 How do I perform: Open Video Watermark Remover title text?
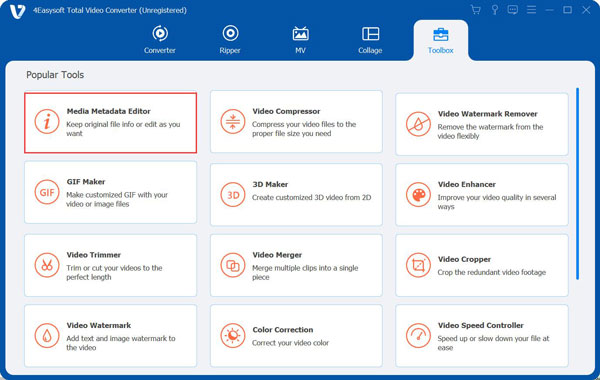488,114
